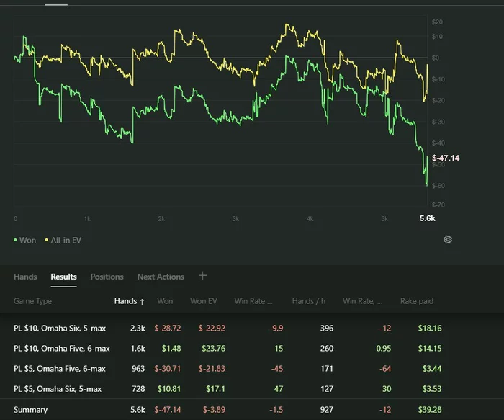Open graph settings gear icon
This screenshot has width=504, height=420.
coord(447,240)
